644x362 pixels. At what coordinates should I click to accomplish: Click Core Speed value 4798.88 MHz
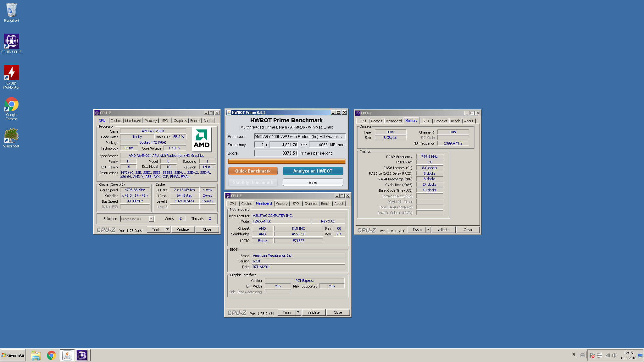(x=135, y=190)
